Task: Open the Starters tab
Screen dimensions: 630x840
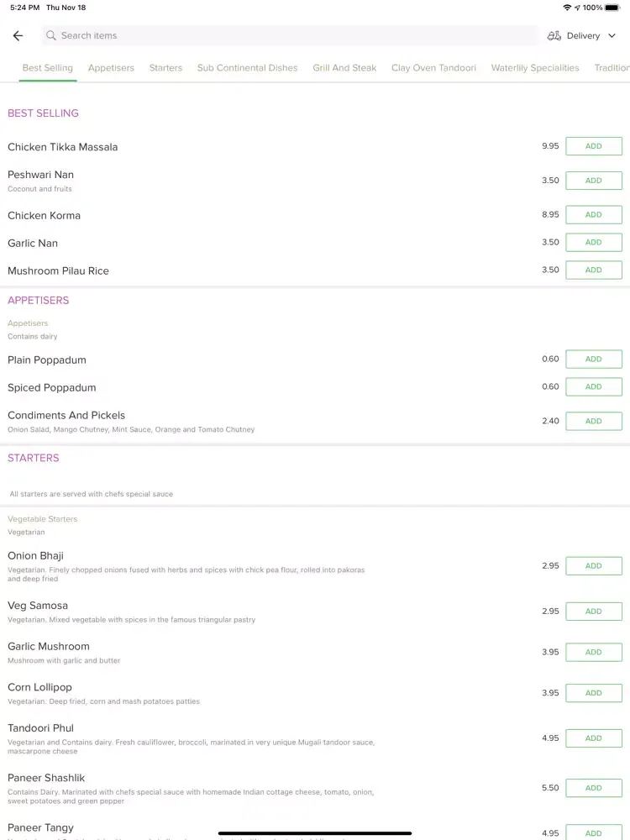Action: (x=165, y=68)
